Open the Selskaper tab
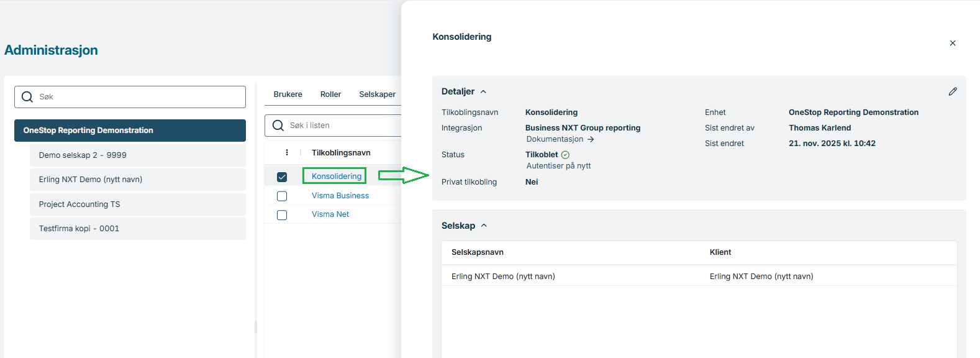The width and height of the screenshot is (980, 358). pyautogui.click(x=377, y=94)
